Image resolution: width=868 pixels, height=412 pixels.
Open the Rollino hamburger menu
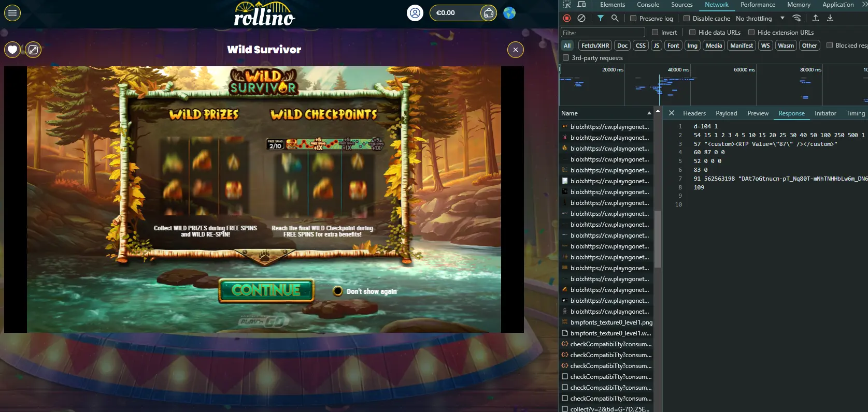click(x=12, y=13)
